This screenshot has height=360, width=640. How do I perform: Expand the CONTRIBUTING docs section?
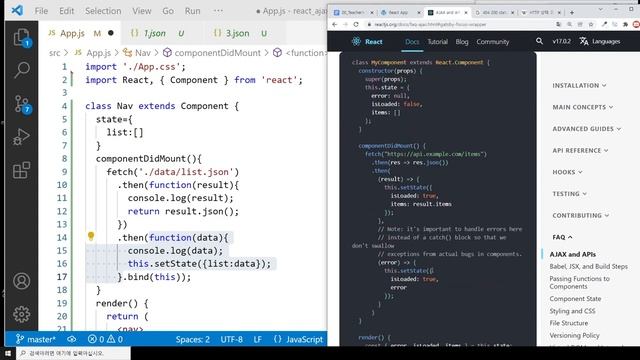click(580, 215)
